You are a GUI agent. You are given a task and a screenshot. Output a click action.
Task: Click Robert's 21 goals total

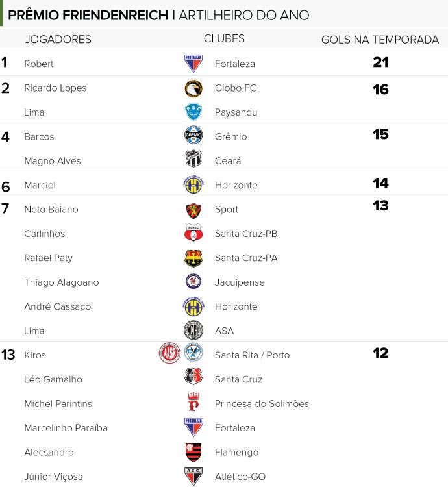[x=380, y=62]
